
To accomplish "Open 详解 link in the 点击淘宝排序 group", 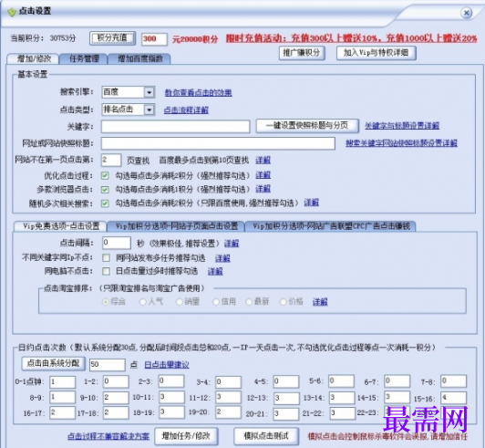I will point(320,302).
